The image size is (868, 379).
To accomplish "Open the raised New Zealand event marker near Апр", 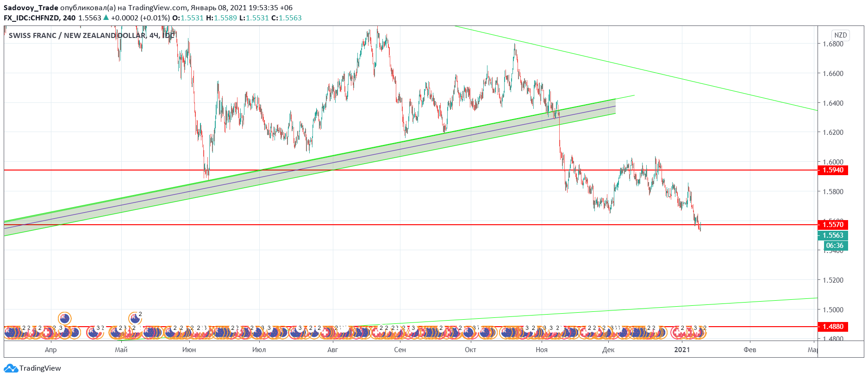I will (x=64, y=318).
